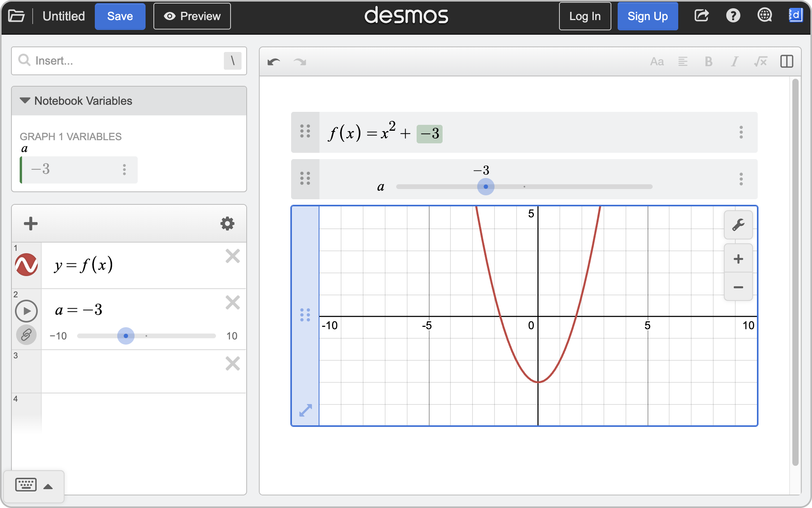Click the slider lower bound -10
This screenshot has height=508, width=812.
tap(58, 336)
